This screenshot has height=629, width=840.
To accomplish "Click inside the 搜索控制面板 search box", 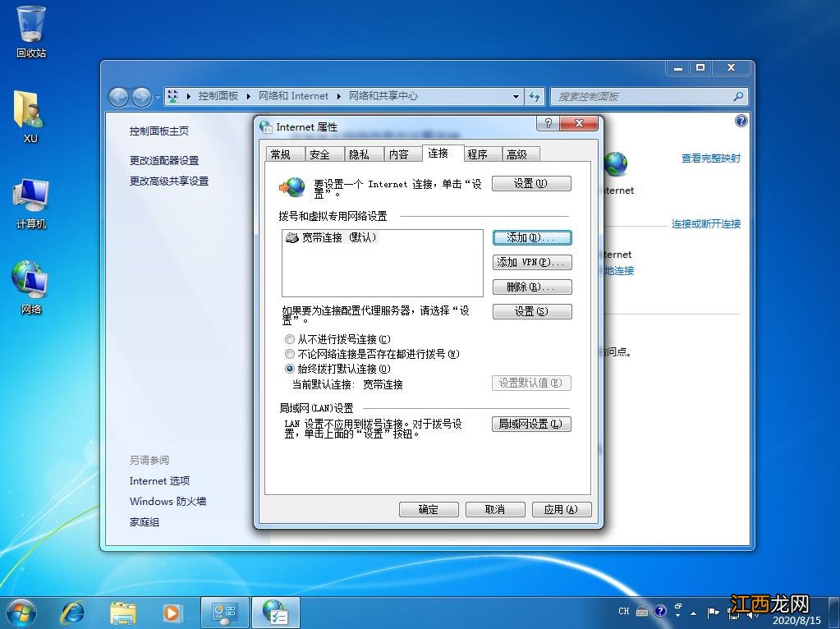I will [649, 96].
